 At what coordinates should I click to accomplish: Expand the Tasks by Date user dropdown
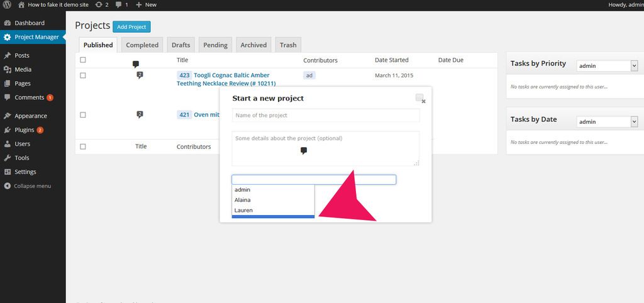click(x=607, y=121)
